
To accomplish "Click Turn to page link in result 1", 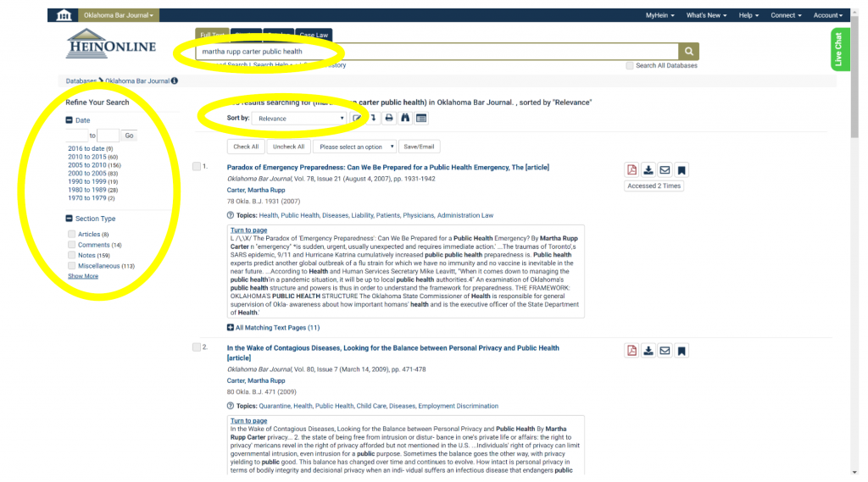I will coord(248,230).
